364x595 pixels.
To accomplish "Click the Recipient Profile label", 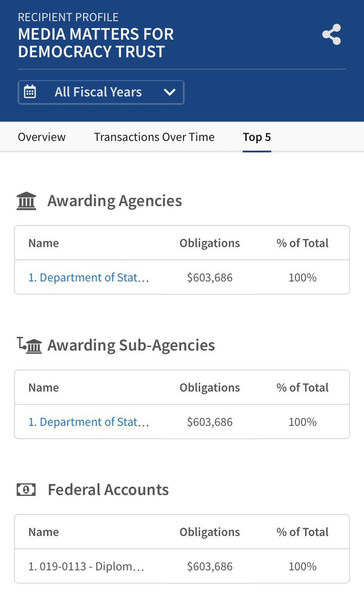I will coord(68,17).
